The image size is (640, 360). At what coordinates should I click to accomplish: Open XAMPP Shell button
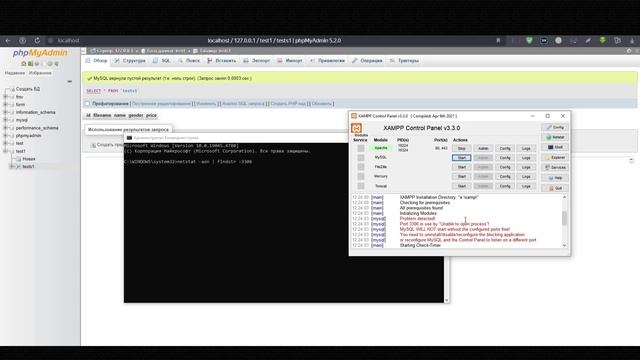tap(555, 147)
